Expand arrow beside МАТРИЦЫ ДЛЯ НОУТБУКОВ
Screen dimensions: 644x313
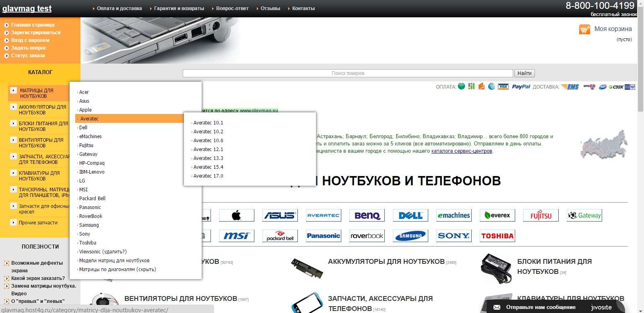click(13, 91)
